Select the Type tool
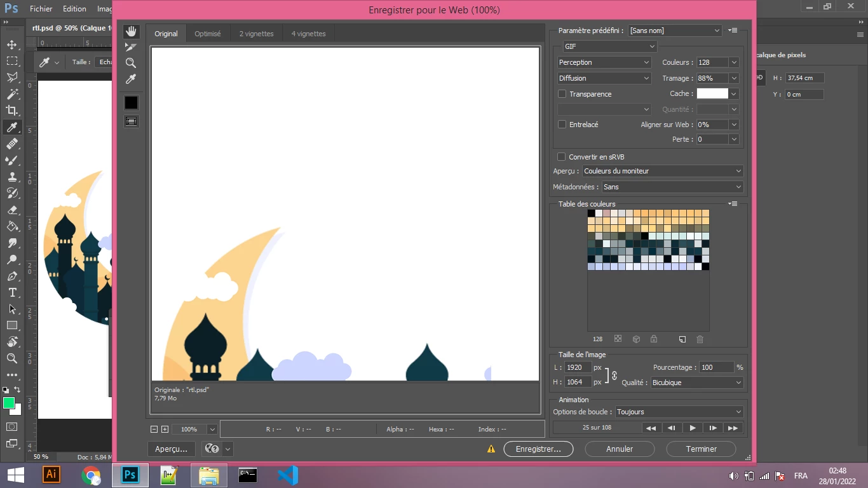 [11, 292]
